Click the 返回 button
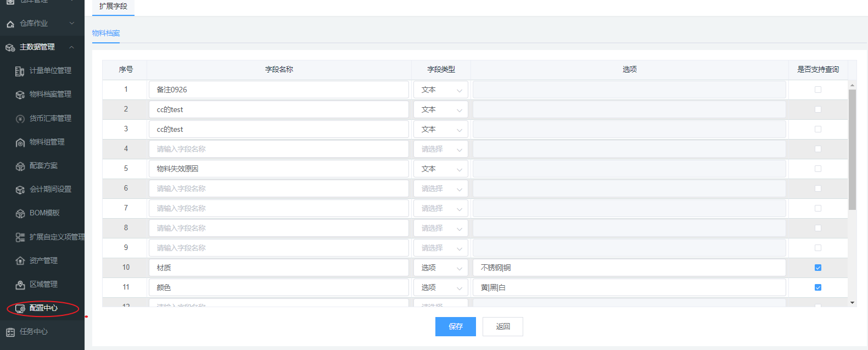Screen dimensions: 868x350 tap(502, 326)
